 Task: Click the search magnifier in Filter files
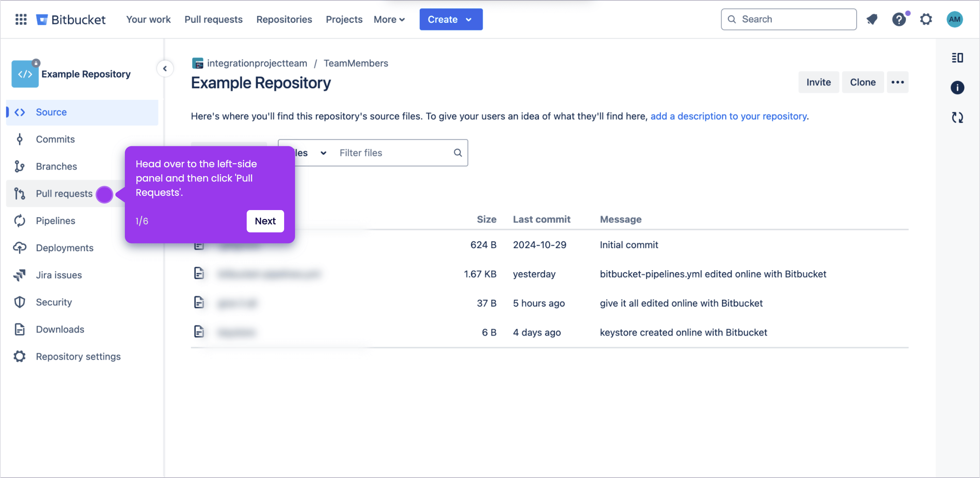coord(458,153)
